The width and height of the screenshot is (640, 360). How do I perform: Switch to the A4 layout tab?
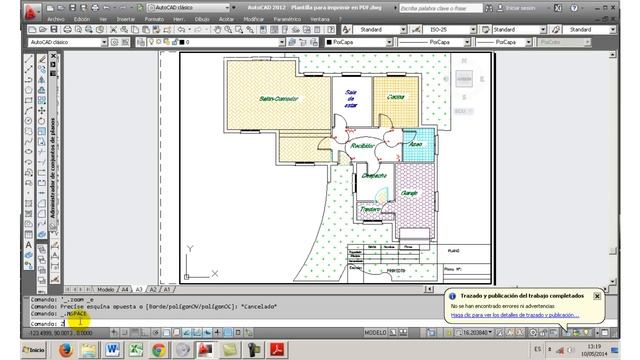[124, 289]
